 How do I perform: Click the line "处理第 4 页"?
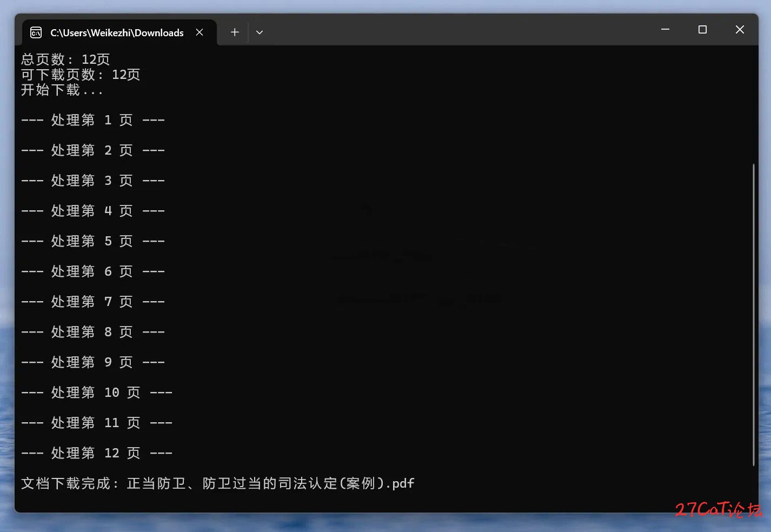[93, 211]
